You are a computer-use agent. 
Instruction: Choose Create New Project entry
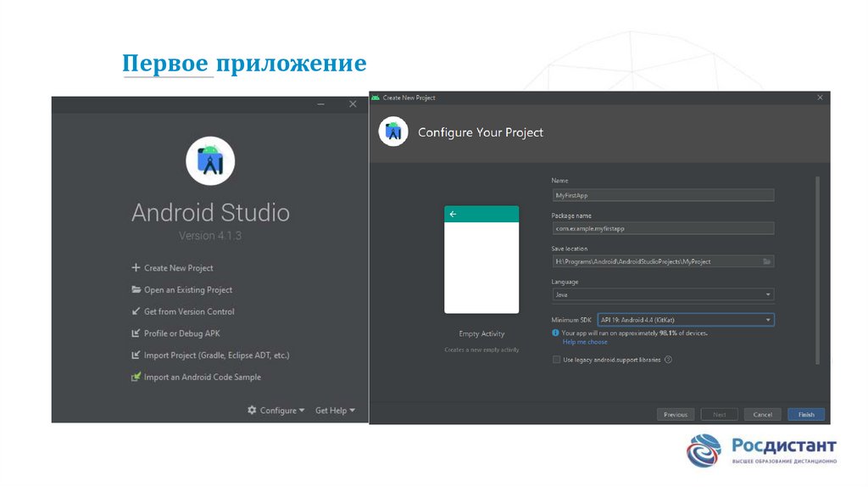tap(178, 268)
